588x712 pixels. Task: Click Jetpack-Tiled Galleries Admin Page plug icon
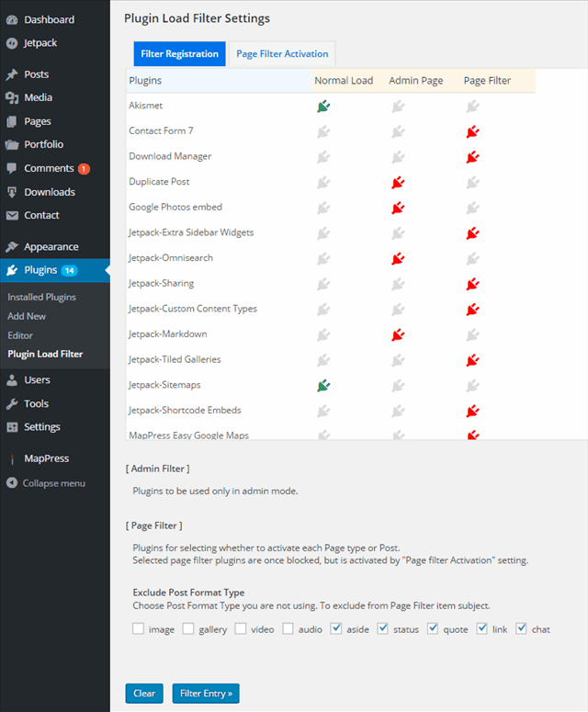point(398,361)
